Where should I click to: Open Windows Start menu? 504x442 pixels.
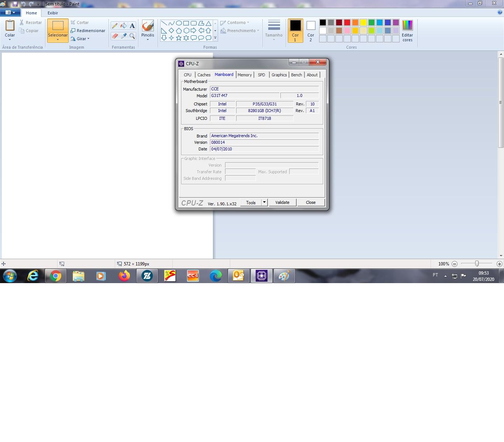[10, 276]
